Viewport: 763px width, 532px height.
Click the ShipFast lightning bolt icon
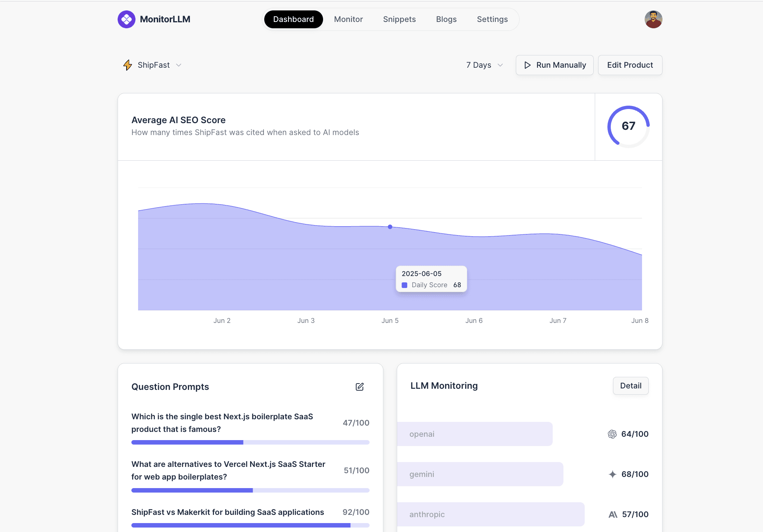pos(128,65)
